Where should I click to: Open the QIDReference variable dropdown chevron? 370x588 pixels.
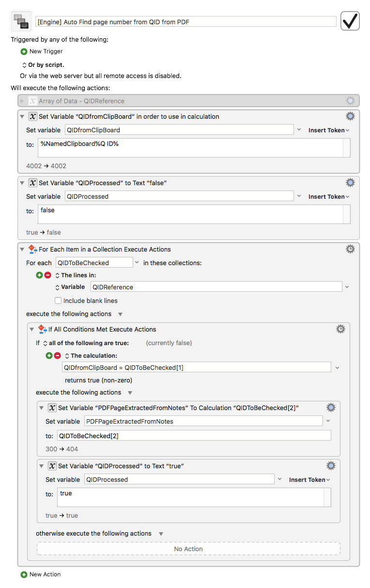click(347, 287)
